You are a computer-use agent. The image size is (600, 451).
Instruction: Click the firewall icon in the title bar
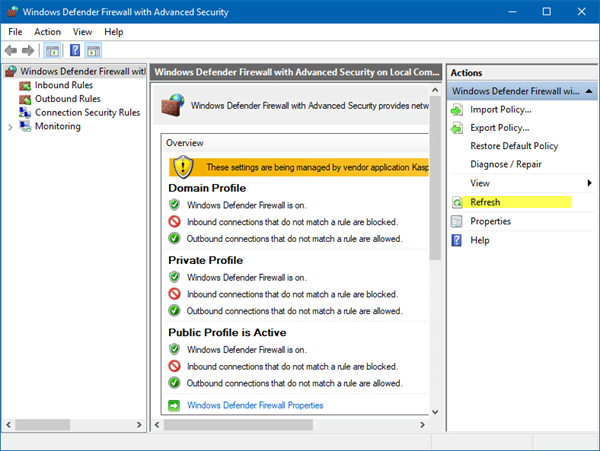coord(12,11)
